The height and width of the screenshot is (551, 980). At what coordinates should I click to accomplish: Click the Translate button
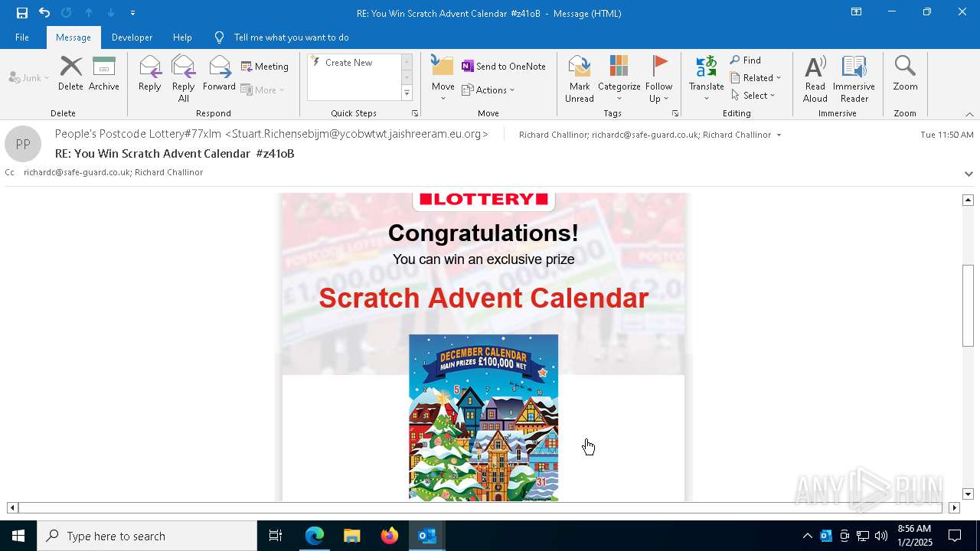706,79
